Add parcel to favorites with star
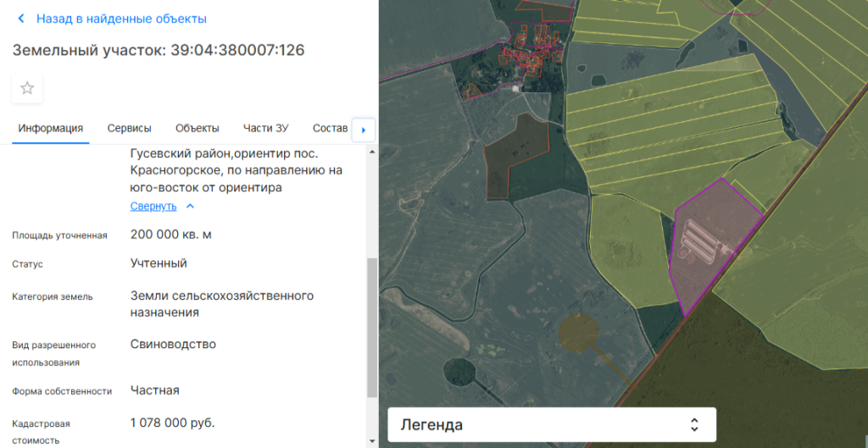This screenshot has width=868, height=448. point(27,88)
